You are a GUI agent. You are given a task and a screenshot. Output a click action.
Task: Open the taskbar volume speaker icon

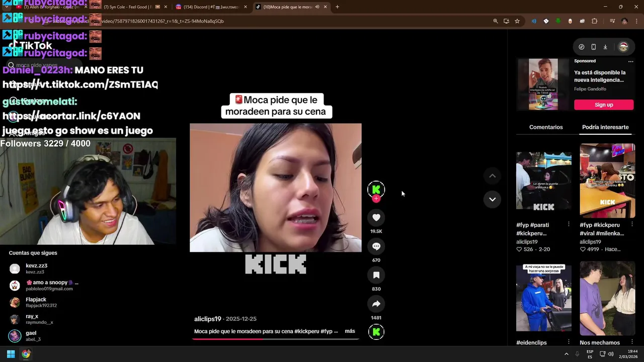pos(610,354)
